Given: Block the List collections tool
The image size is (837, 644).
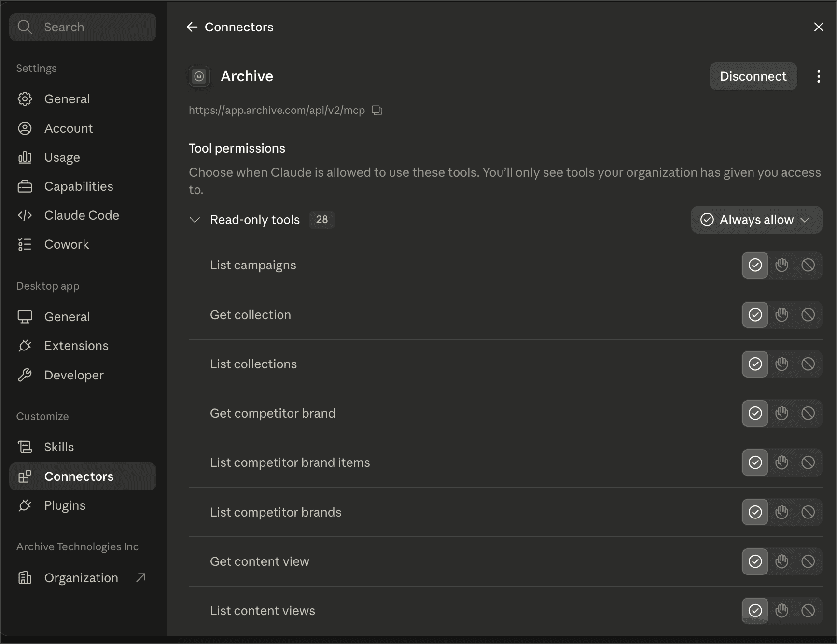Looking at the screenshot, I should (808, 364).
